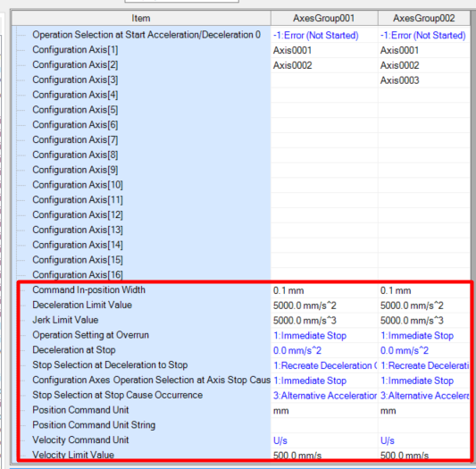
Task: Edit AxesGroup002 Deceleration at Stop value
Action: point(424,350)
